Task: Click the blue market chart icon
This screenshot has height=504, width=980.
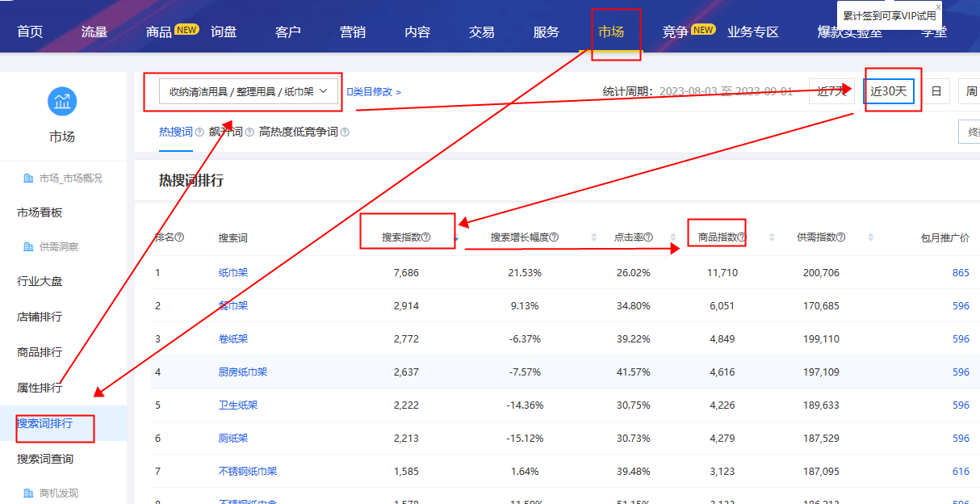Action: click(62, 101)
